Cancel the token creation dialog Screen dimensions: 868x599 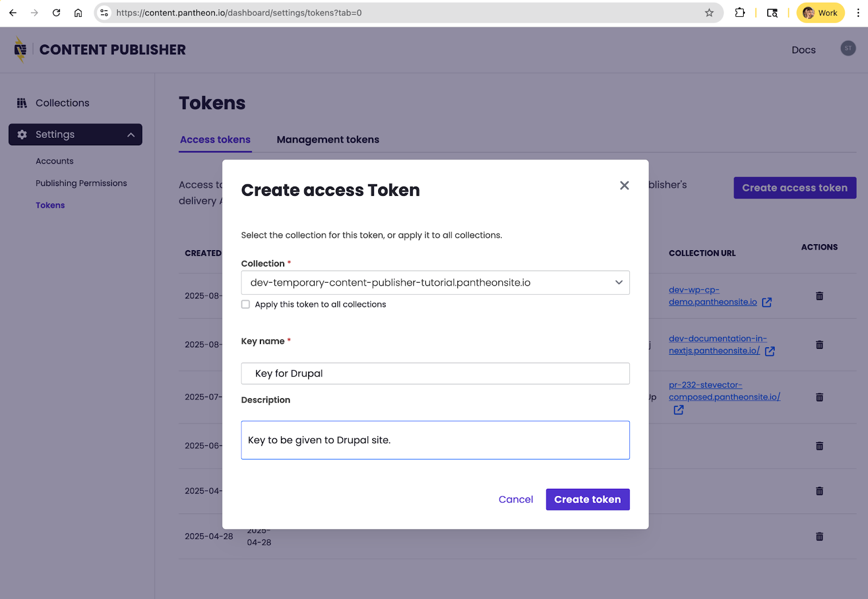coord(515,500)
